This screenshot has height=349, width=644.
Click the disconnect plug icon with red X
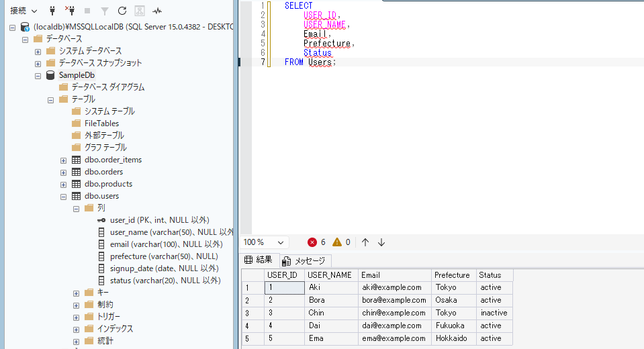pos(70,11)
